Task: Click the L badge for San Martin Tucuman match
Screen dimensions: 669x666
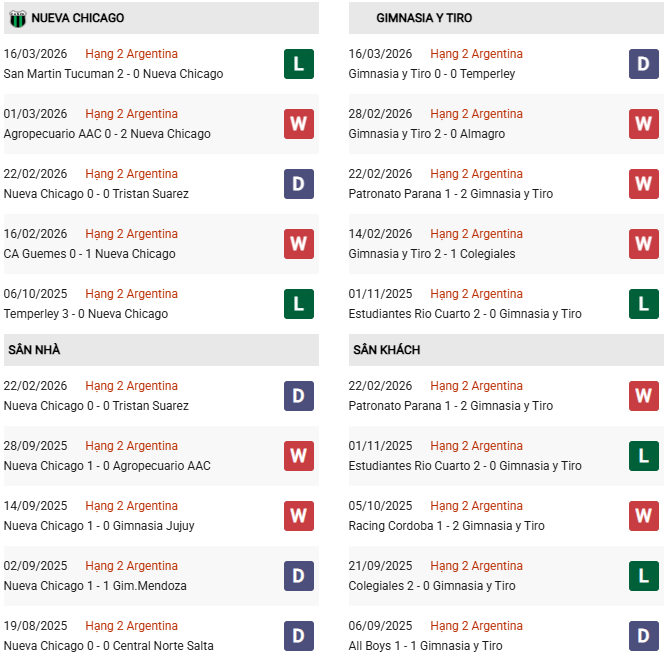Action: pos(298,64)
